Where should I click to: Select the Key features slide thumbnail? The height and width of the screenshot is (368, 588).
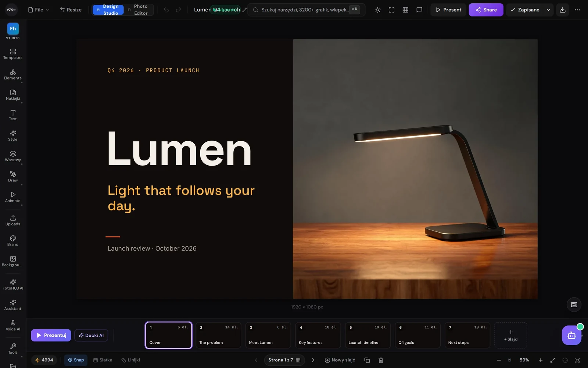pos(318,335)
